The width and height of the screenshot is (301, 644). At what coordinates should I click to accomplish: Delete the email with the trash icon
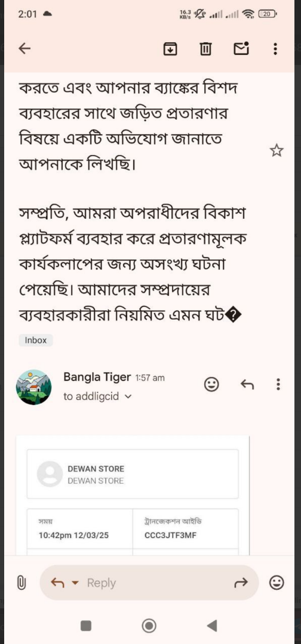(205, 49)
